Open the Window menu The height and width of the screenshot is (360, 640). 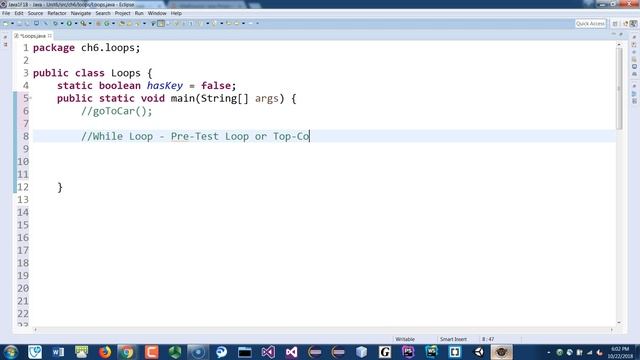(x=157, y=13)
